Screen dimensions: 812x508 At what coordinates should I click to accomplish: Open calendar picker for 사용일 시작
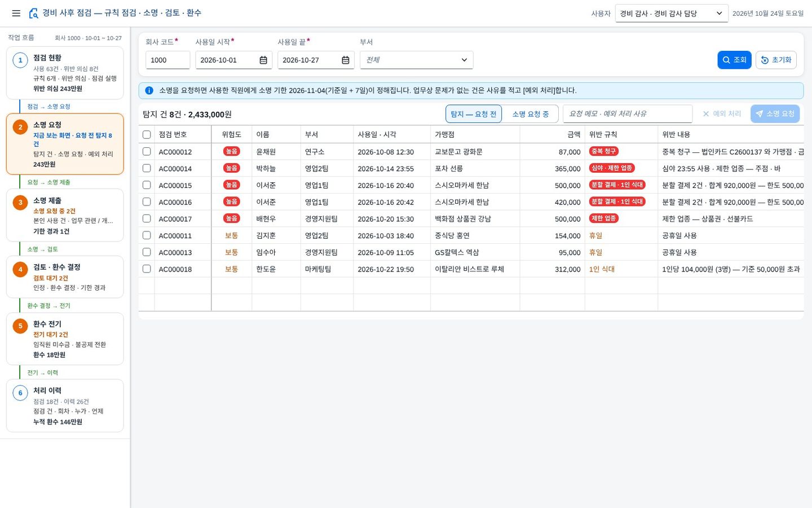263,60
